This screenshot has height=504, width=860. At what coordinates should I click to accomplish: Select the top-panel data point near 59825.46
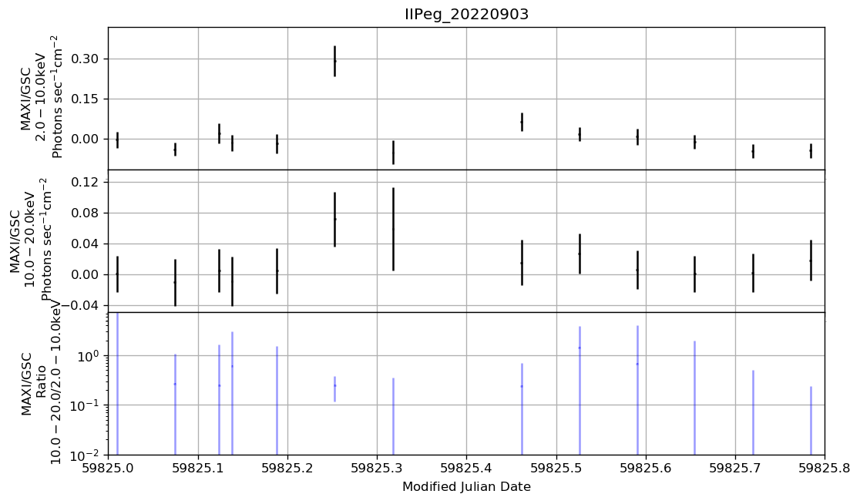coord(522,123)
